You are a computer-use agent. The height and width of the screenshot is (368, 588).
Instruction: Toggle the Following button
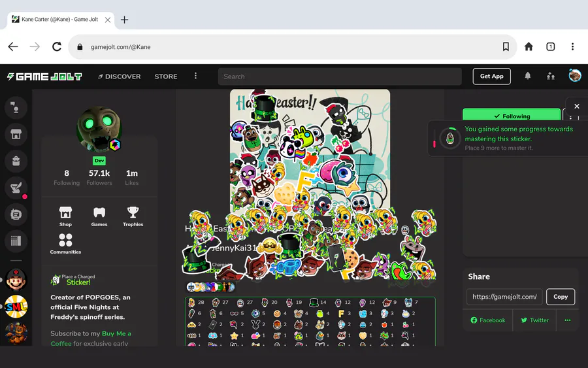[512, 116]
